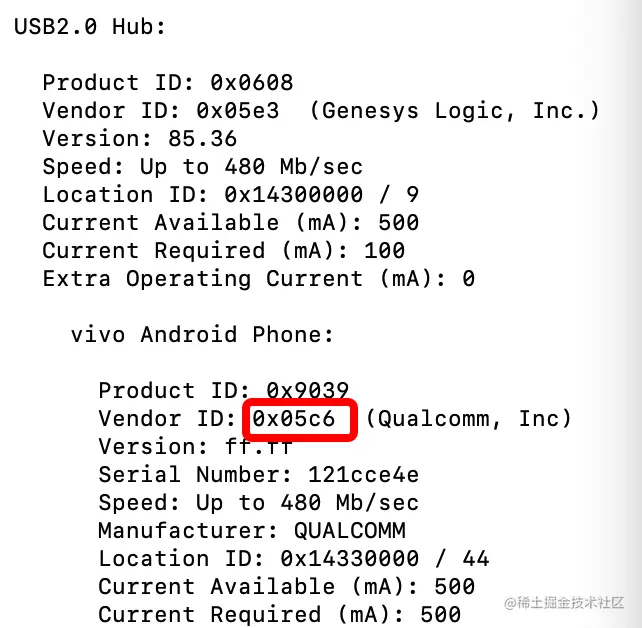This screenshot has width=642, height=628.
Task: Select the vivo Android Phone heading
Action: pyautogui.click(x=202, y=335)
